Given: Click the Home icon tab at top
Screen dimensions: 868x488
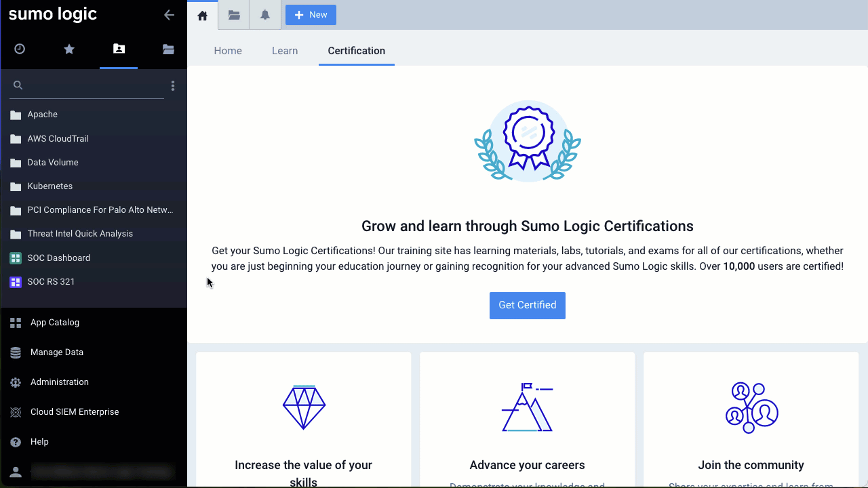Looking at the screenshot, I should [x=202, y=14].
